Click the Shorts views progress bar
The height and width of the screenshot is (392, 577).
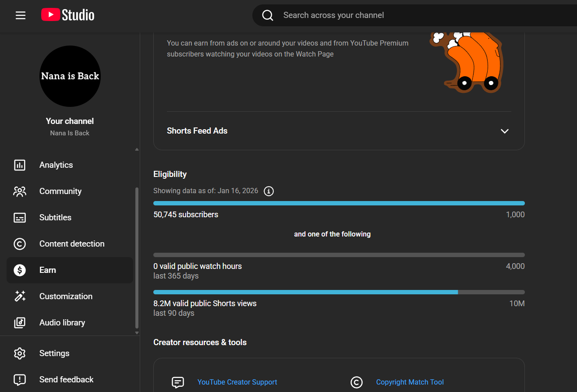tap(339, 292)
